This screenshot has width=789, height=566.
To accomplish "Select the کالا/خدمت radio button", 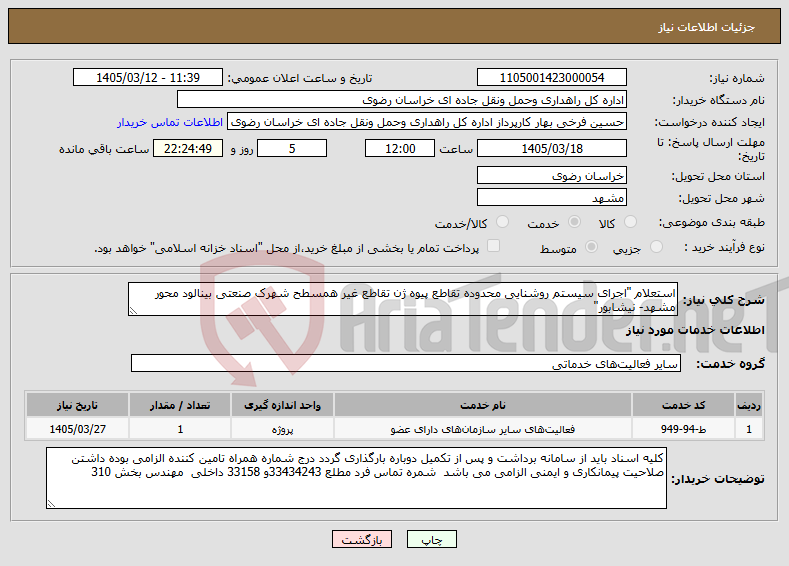I will [x=502, y=222].
